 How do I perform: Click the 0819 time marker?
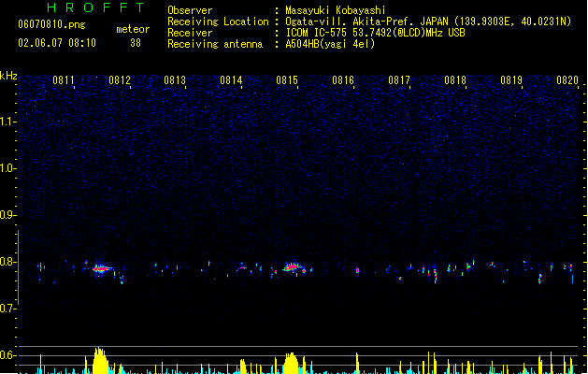(x=511, y=80)
